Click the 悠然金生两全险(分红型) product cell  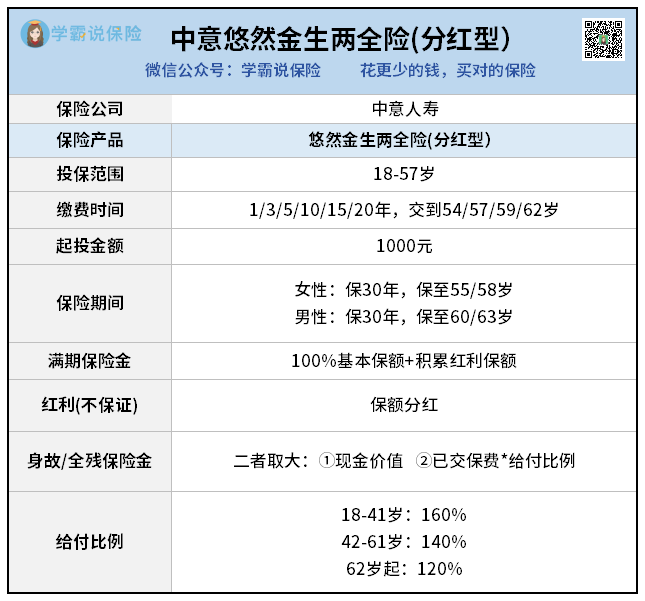pos(404,140)
